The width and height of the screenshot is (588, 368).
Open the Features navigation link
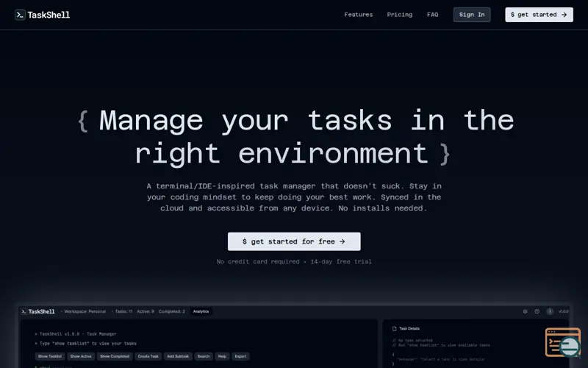click(359, 15)
